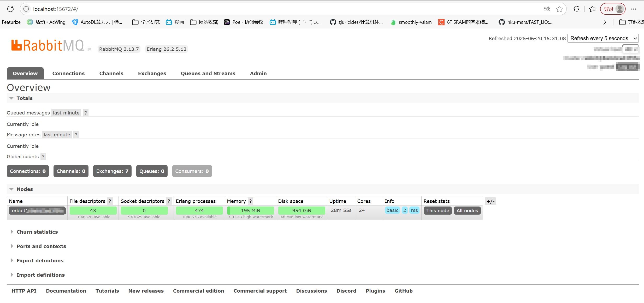Viewport: 644px width, 303px height.
Task: Toggle node table columns with +/-
Action: point(490,201)
